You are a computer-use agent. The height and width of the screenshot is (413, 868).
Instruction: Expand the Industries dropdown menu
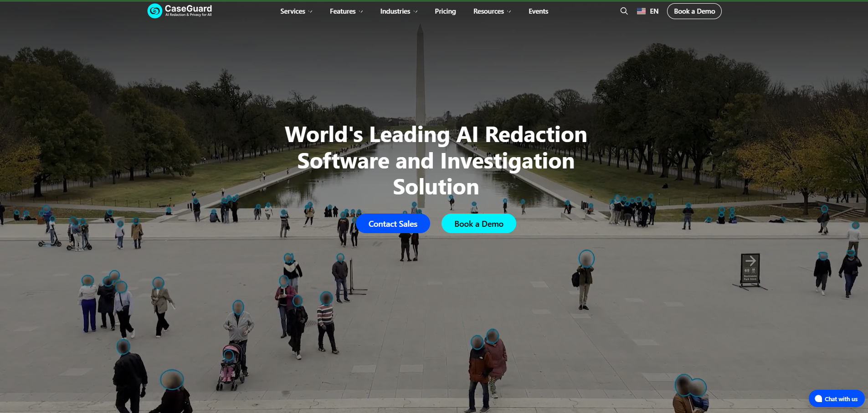coord(399,11)
